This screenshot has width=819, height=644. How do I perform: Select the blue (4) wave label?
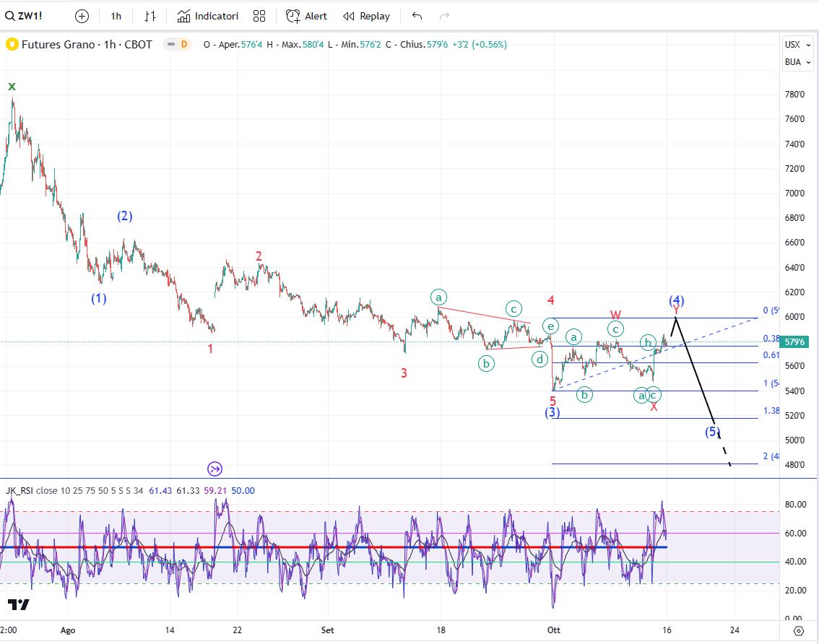click(x=677, y=300)
